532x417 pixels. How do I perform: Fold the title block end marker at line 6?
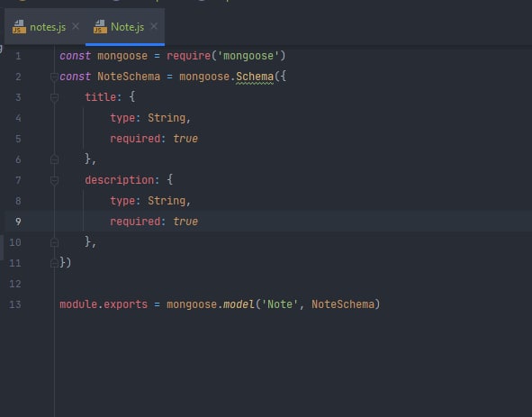pyautogui.click(x=54, y=159)
